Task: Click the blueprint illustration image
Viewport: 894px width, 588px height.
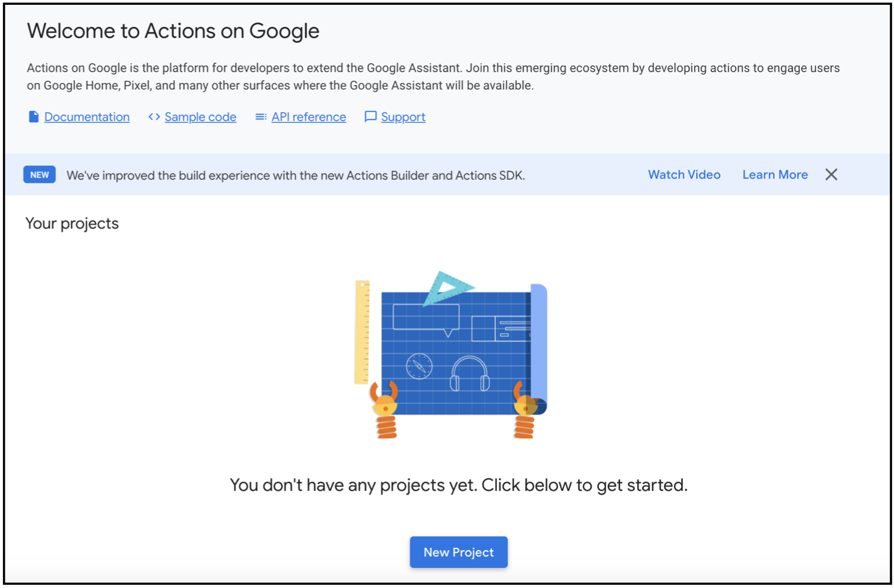Action: coord(451,355)
